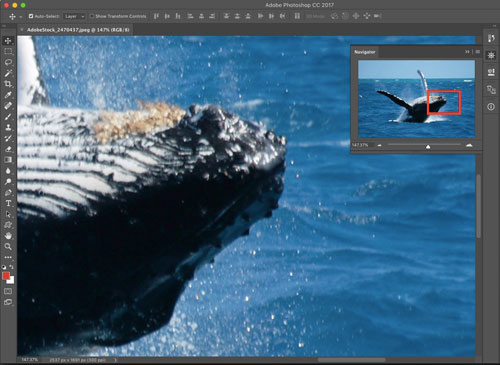500x365 pixels.
Task: Open the Adjustments panel icon in dock
Action: (491, 72)
